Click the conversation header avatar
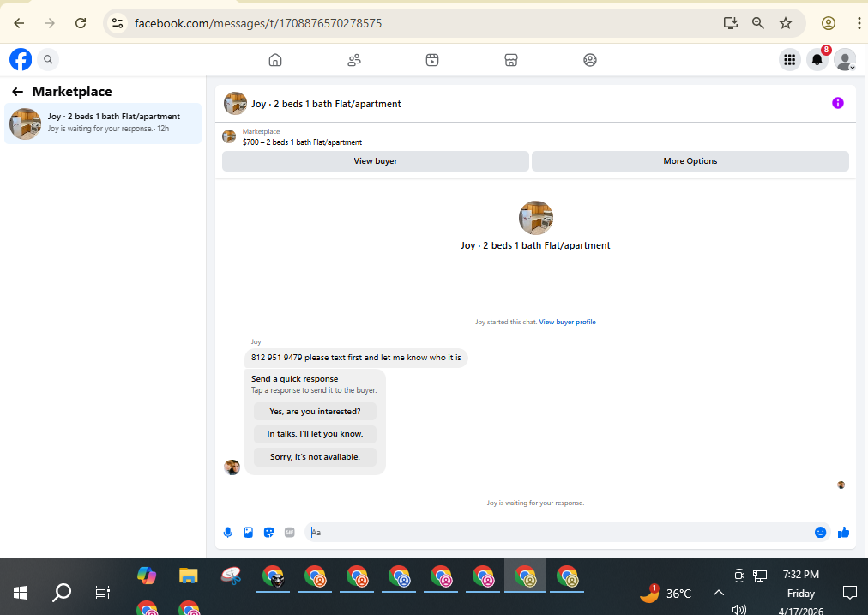The height and width of the screenshot is (615, 868). 235,104
